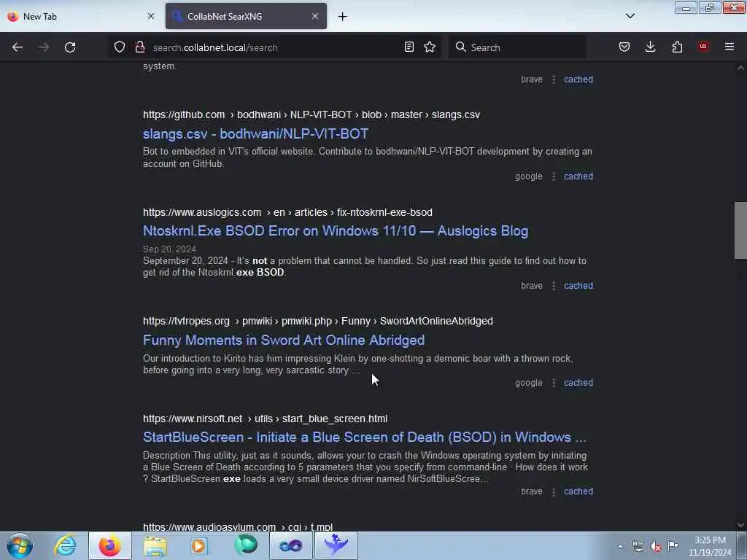Click the page scrollbar thumb
Image resolution: width=747 pixels, height=560 pixels.
(x=740, y=230)
